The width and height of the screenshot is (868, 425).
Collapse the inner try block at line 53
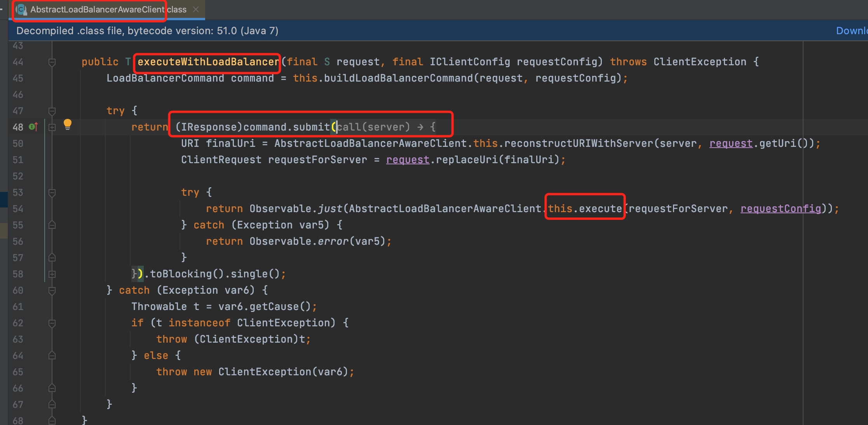(x=52, y=193)
